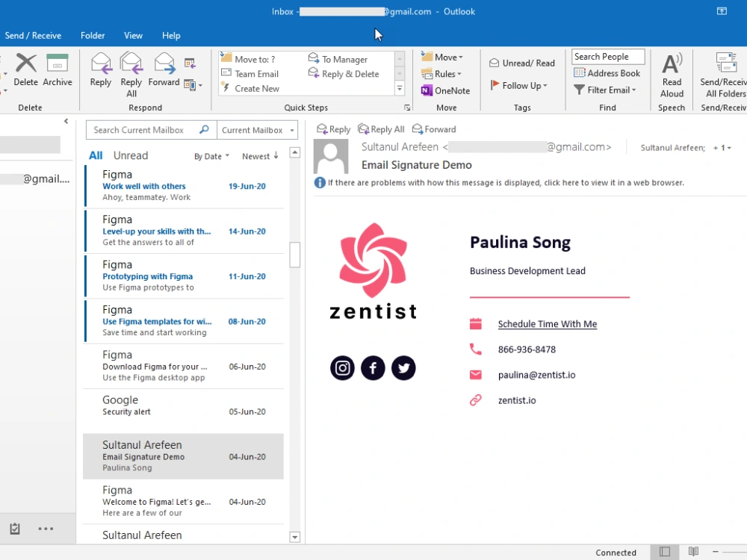The height and width of the screenshot is (560, 747).
Task: Open Figma email Download Figma for your
Action: point(184,366)
